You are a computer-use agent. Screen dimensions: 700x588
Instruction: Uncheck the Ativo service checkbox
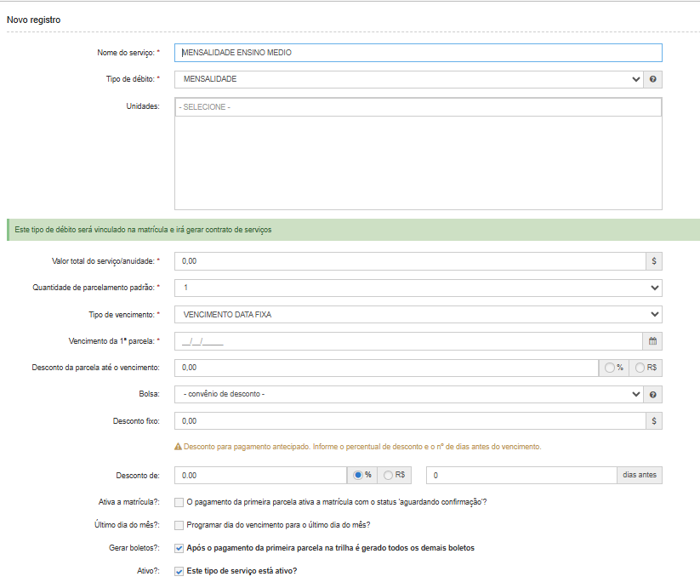(x=179, y=571)
